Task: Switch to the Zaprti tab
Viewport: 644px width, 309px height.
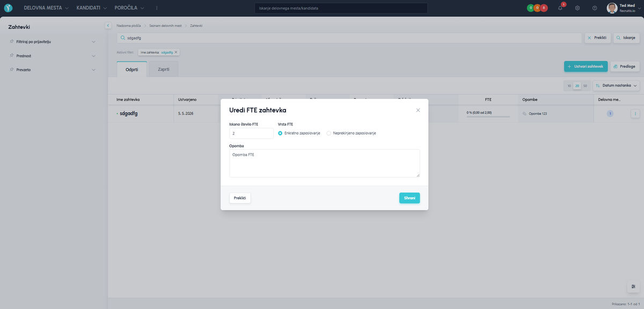Action: click(x=164, y=69)
